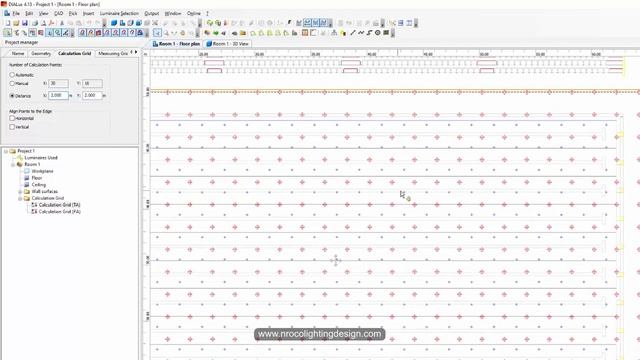This screenshot has height=360, width=640.
Task: Click the first help guide icon in second toolbar
Action: [x=82, y=33]
